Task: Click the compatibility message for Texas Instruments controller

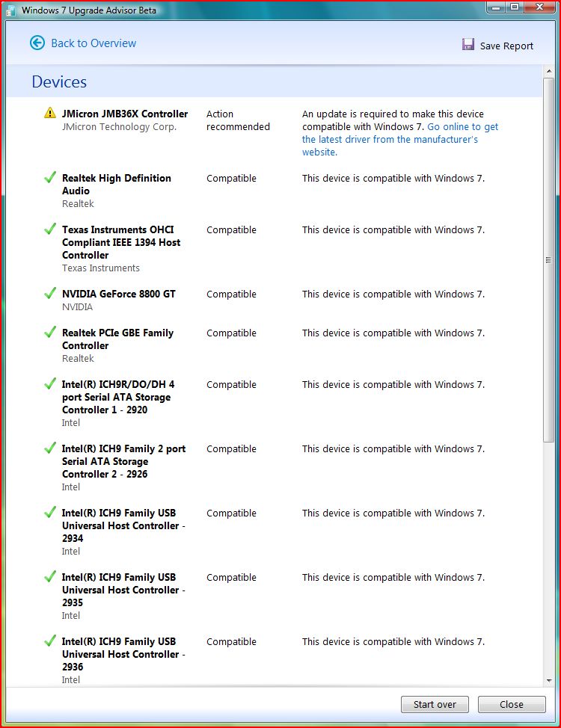Action: pos(393,229)
